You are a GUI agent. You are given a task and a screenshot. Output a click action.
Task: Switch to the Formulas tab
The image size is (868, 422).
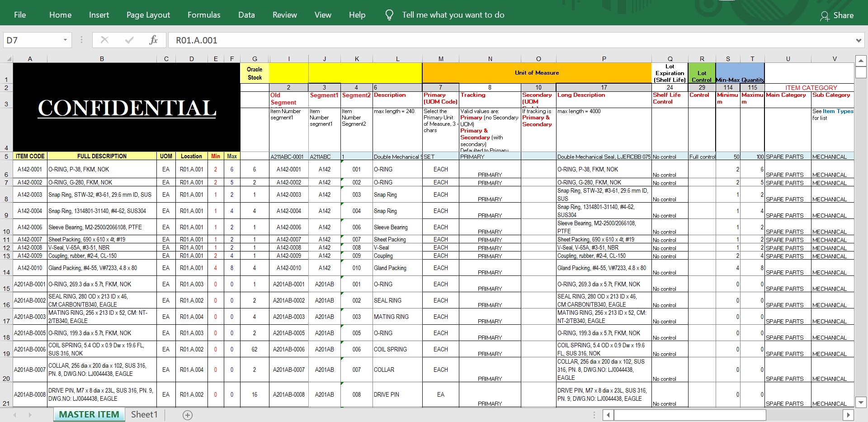coord(204,15)
